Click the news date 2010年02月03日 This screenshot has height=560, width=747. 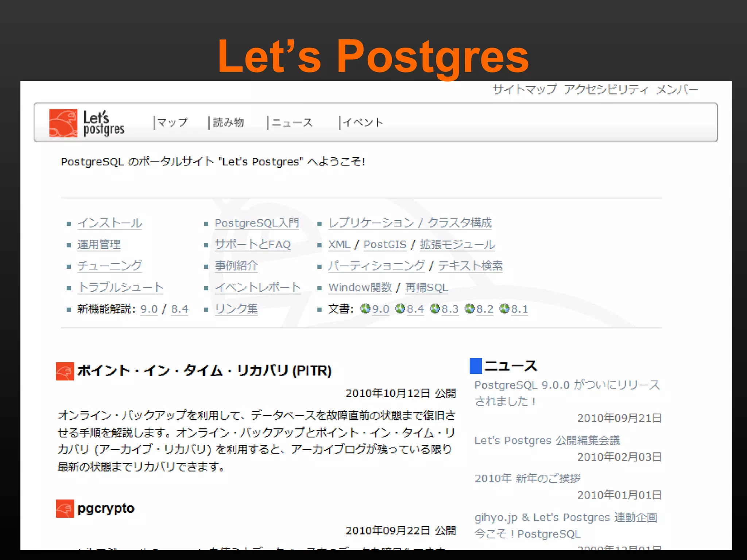coord(619,457)
